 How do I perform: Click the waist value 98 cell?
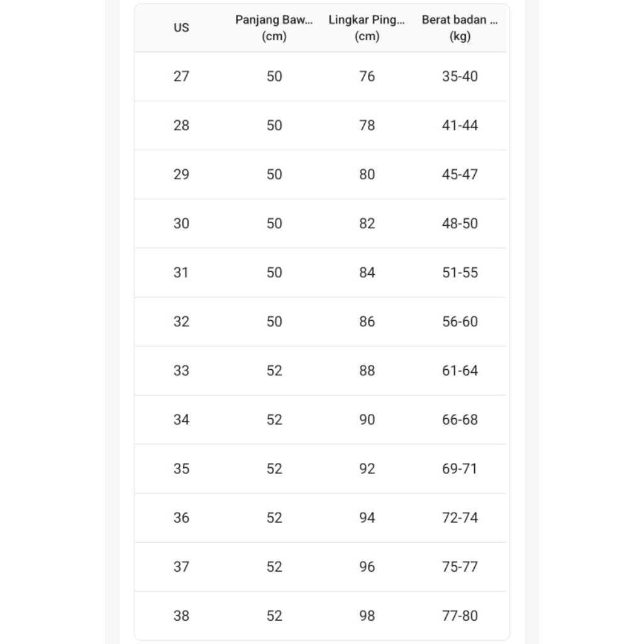pos(367,616)
